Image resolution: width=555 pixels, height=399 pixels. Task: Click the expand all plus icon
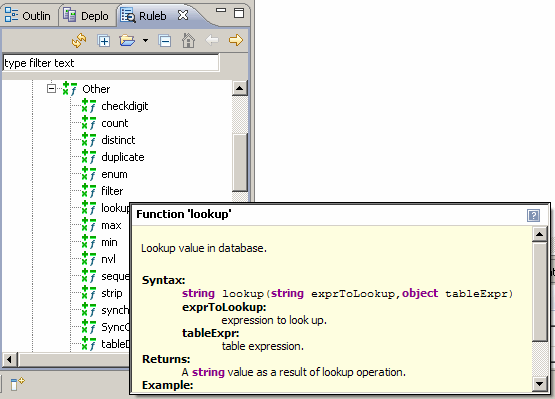(104, 41)
